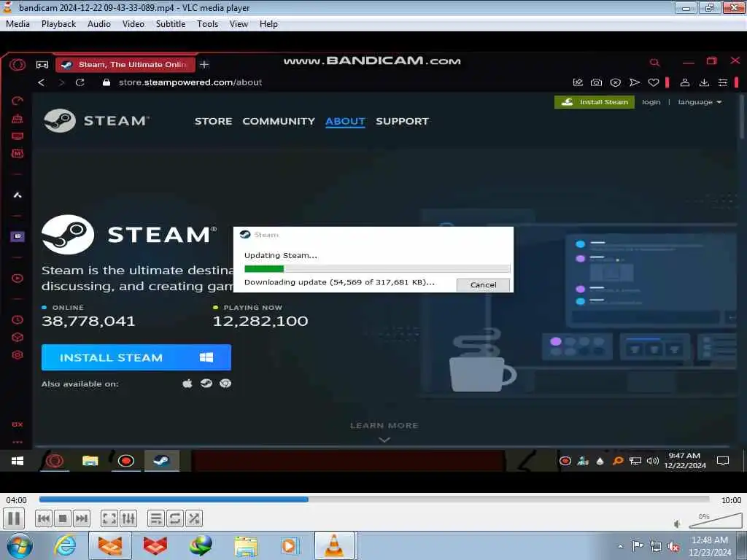Viewport: 747px width, 560px height.
Task: Open VLC extended settings
Action: pos(128,518)
